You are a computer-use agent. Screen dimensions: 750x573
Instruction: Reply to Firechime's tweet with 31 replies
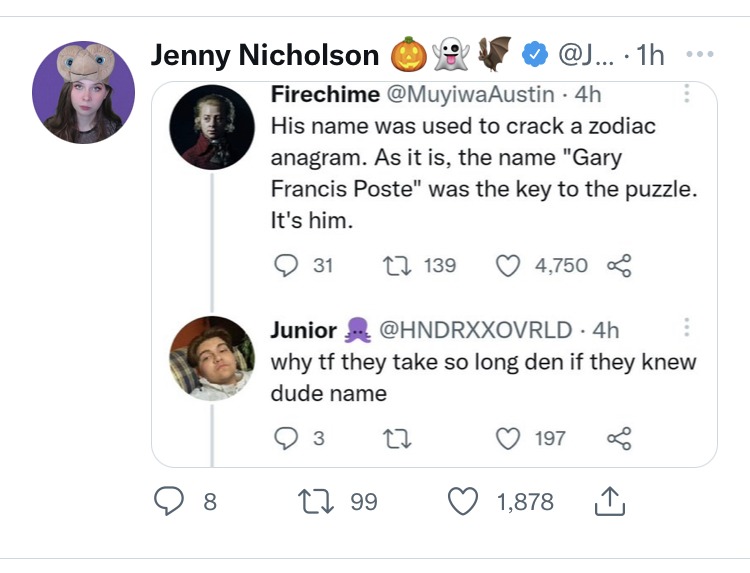(285, 265)
